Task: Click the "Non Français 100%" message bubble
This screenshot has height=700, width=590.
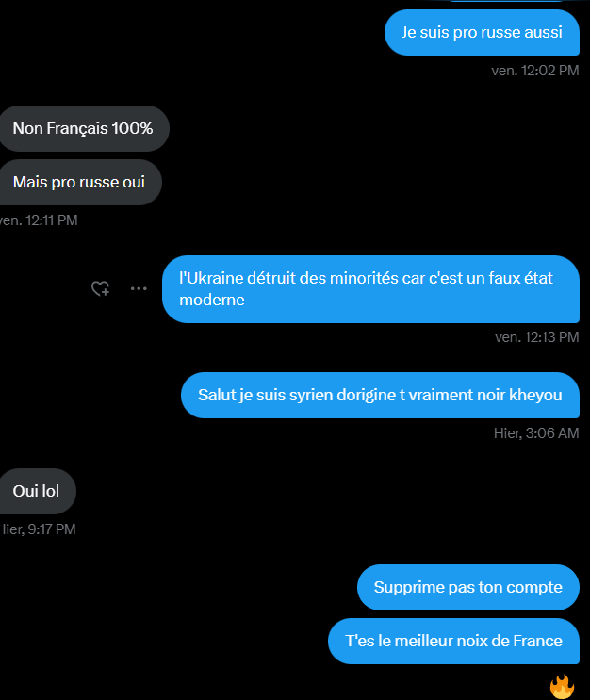Action: pos(83,128)
